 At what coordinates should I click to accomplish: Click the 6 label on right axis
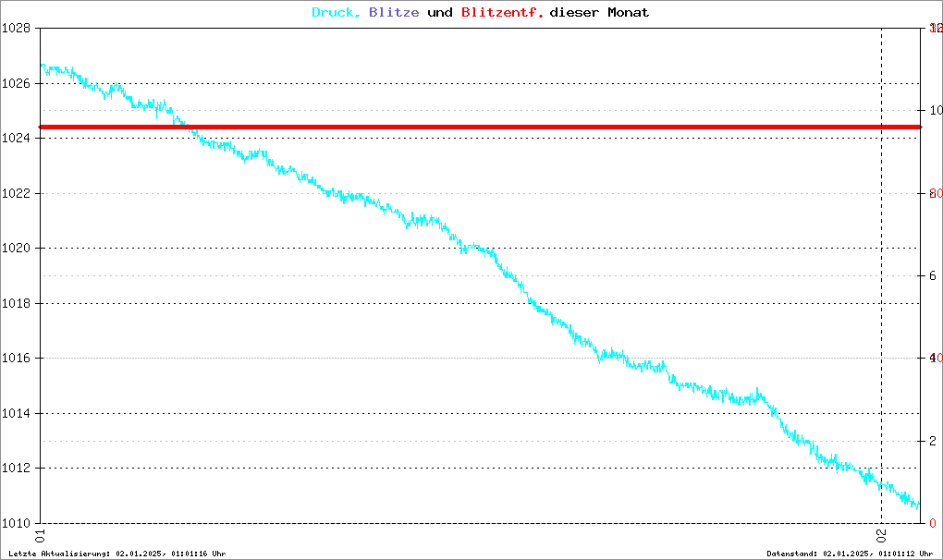tap(933, 276)
